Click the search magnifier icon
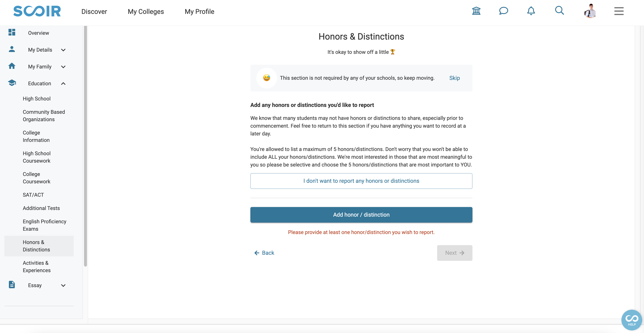Image resolution: width=644 pixels, height=333 pixels. click(559, 11)
